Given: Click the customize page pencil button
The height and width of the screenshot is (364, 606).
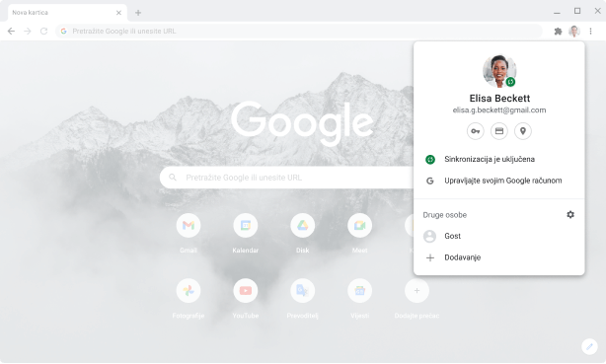Looking at the screenshot, I should [589, 346].
